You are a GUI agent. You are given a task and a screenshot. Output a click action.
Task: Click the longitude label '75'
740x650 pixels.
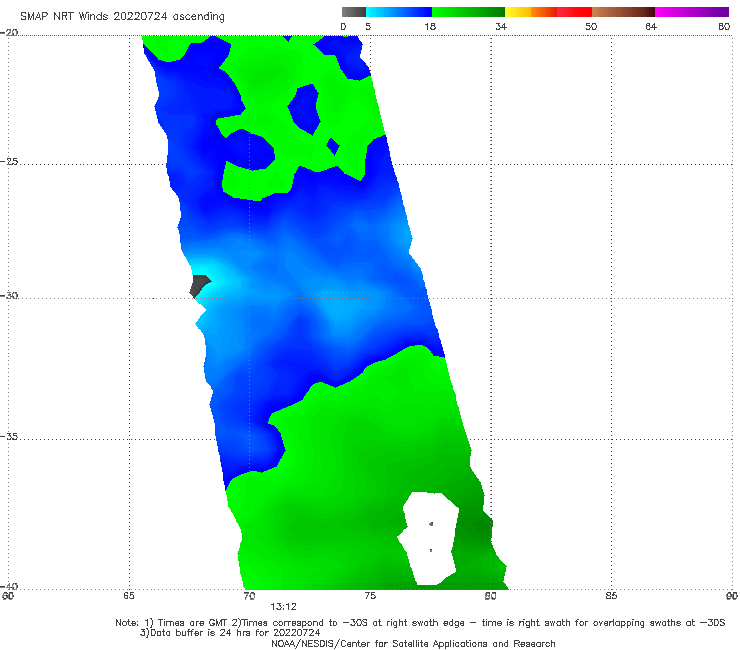[x=370, y=596]
